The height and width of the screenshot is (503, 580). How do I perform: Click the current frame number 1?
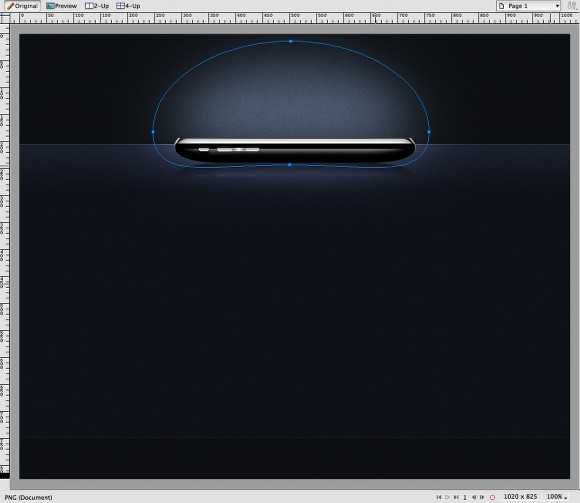465,497
